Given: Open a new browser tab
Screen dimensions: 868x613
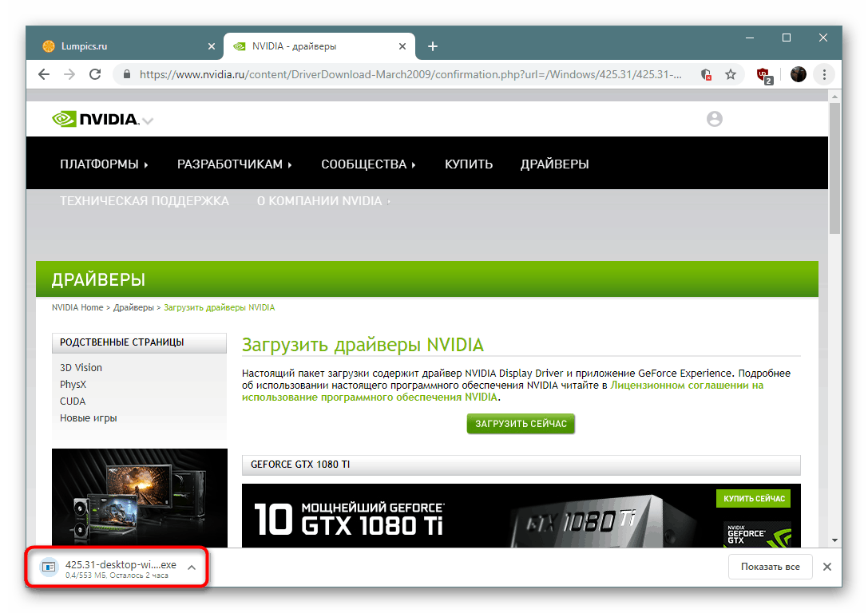Looking at the screenshot, I should (433, 46).
